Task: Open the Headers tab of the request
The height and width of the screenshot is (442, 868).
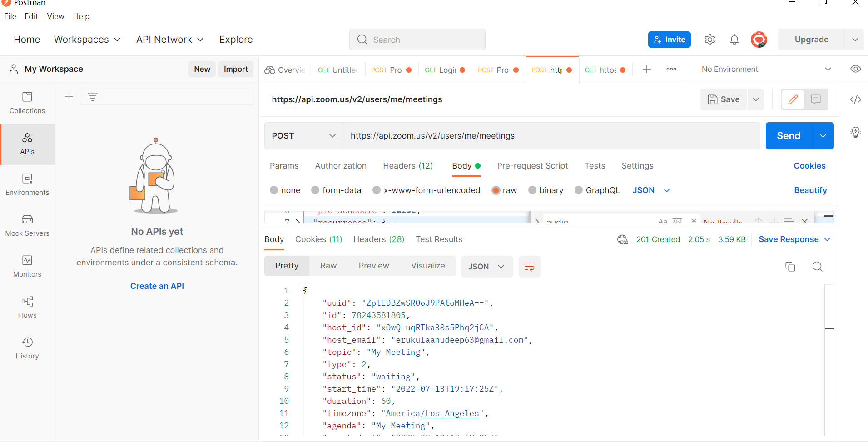Action: coord(407,166)
